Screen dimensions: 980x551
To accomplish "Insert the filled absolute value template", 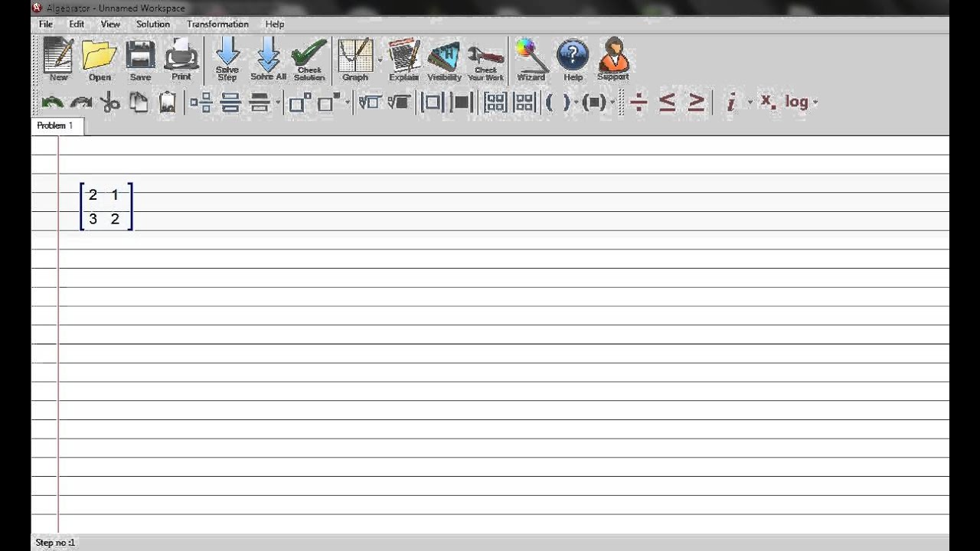I will pyautogui.click(x=462, y=102).
